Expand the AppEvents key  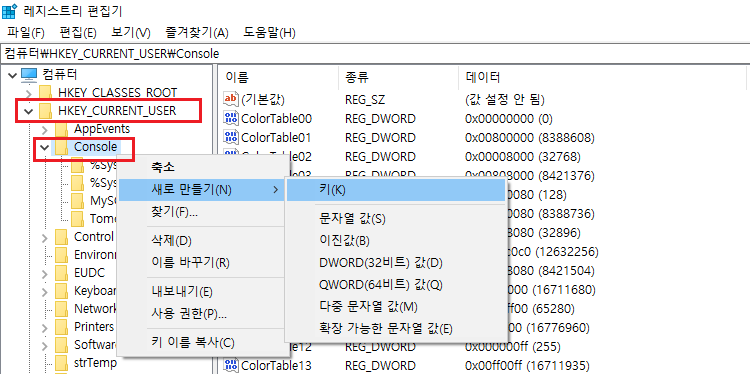(x=45, y=130)
